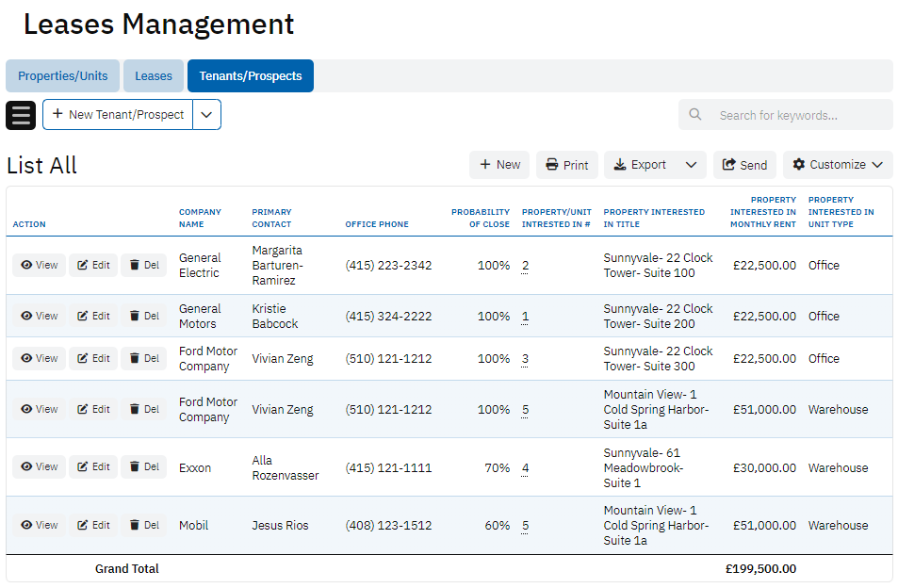Click the New button above the table

click(499, 165)
